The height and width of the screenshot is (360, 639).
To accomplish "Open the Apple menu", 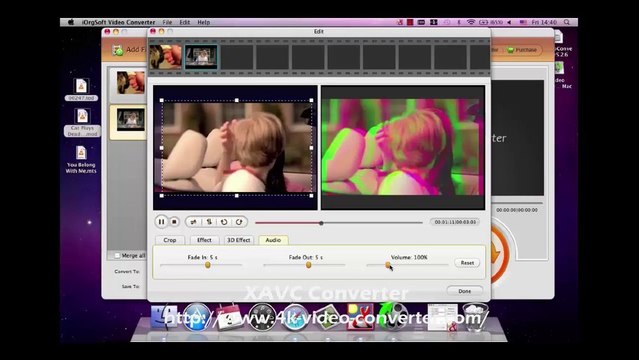I will pos(71,22).
